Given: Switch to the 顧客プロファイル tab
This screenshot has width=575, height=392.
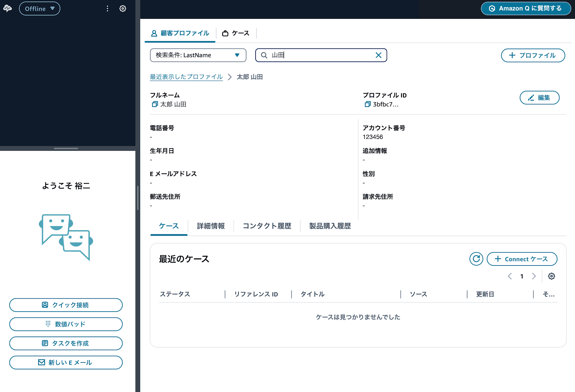Looking at the screenshot, I should (180, 33).
